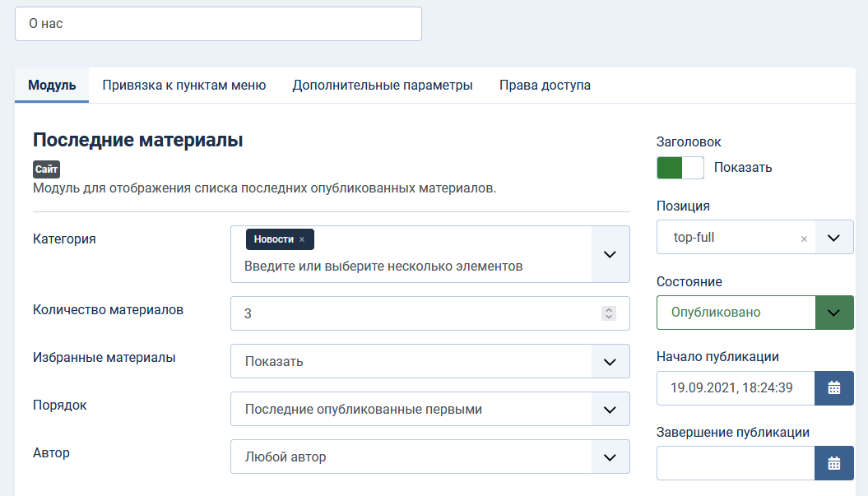Select the Модуль tab
Viewport: 868px width, 496px height.
pos(52,86)
